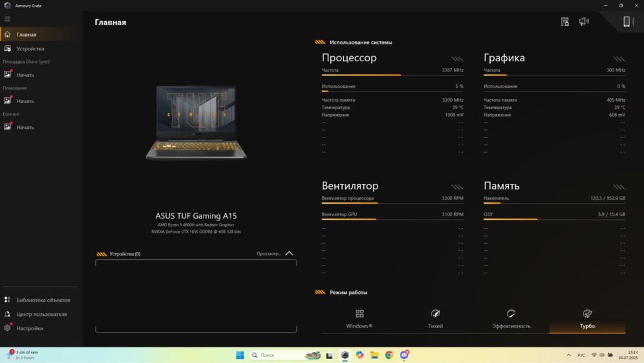The width and height of the screenshot is (644, 363).
Task: Expand the Графика panel striped icon
Action: click(619, 59)
